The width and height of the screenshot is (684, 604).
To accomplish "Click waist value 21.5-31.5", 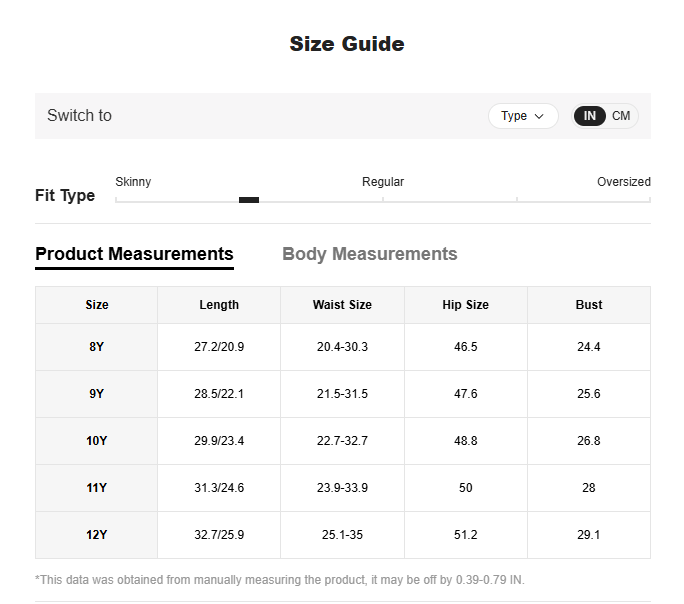I will tap(342, 394).
